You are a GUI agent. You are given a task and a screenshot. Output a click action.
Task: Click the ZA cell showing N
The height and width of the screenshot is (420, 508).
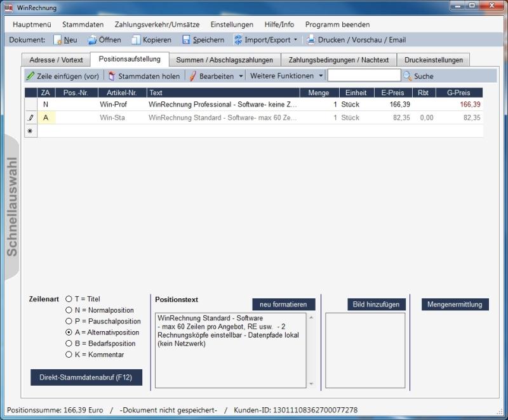pyautogui.click(x=46, y=104)
